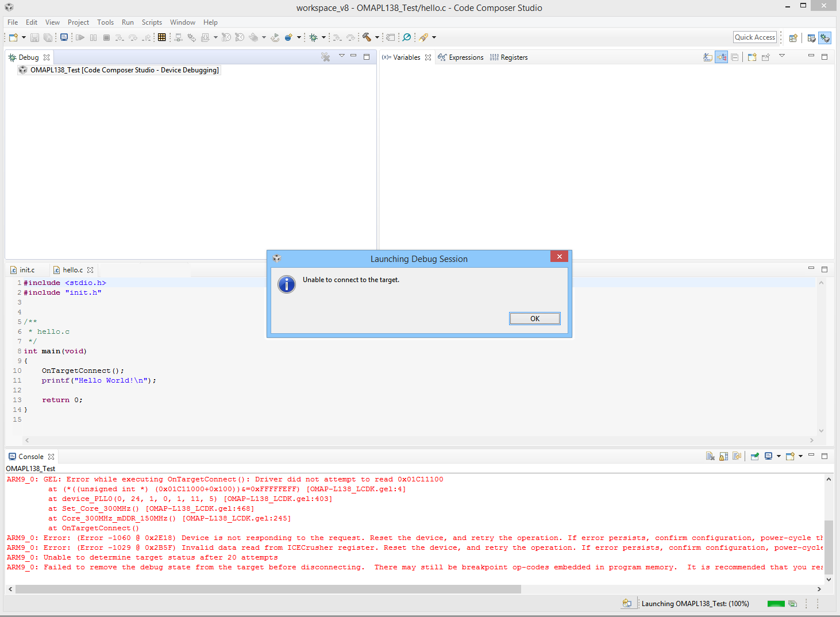Open the Scripts menu

pos(152,22)
